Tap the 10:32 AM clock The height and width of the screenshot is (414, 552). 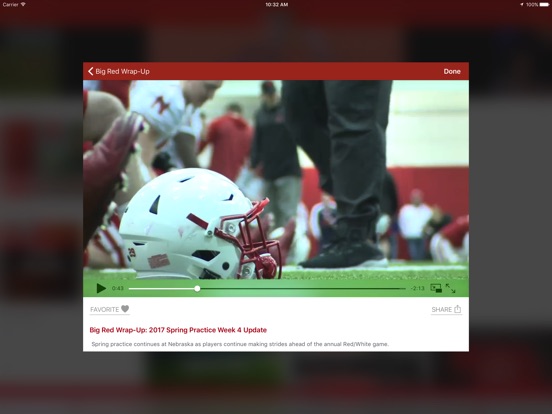pyautogui.click(x=276, y=5)
